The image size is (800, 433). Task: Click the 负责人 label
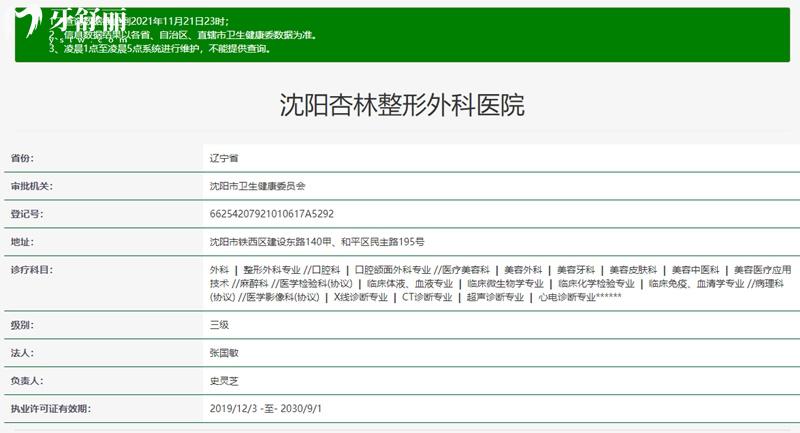[27, 381]
